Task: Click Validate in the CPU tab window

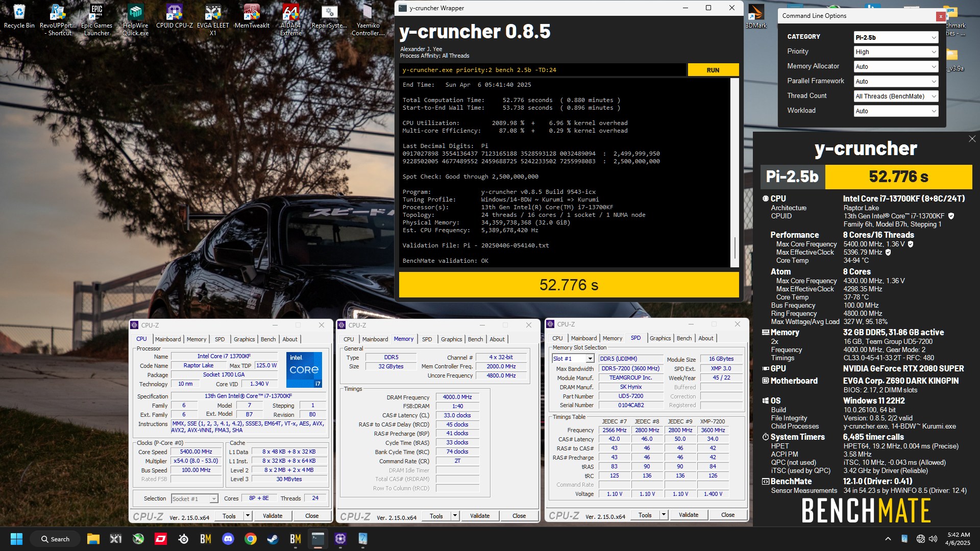Action: tap(273, 516)
